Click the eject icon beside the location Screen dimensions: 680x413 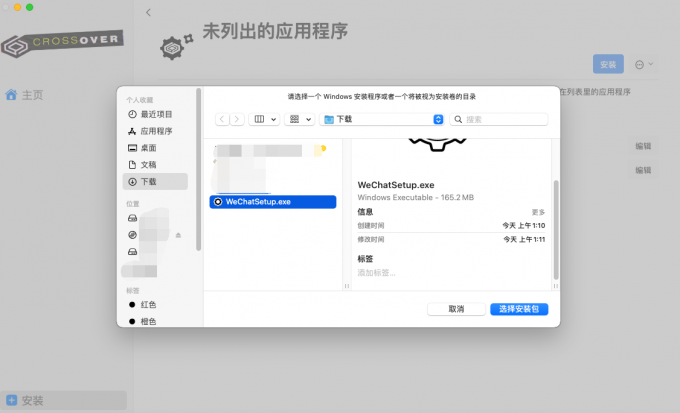[x=178, y=235]
